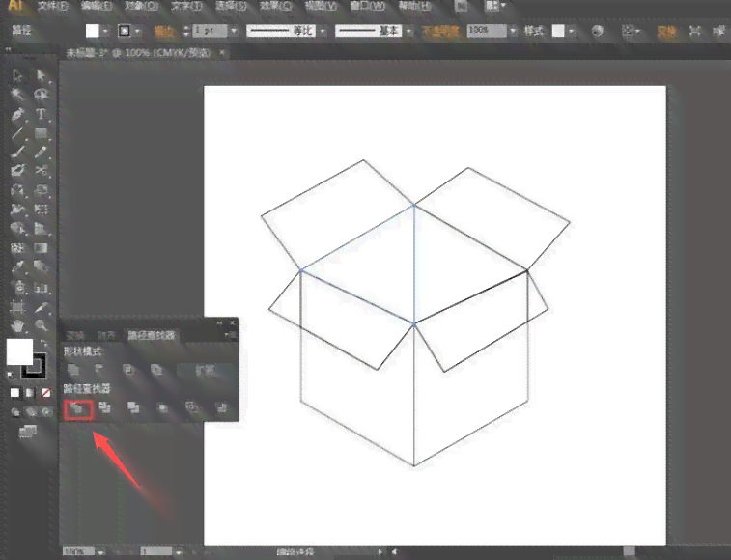Open the graphic style (样式) dropdown
The width and height of the screenshot is (731, 560).
[571, 31]
